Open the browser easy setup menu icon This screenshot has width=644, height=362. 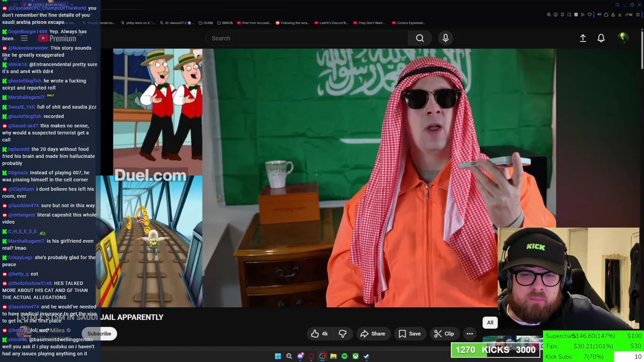click(638, 15)
